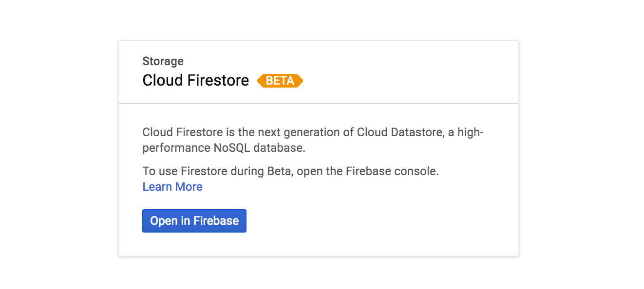This screenshot has height=289, width=644.
Task: Click the "performance NoSQL database." text line
Action: (x=224, y=148)
